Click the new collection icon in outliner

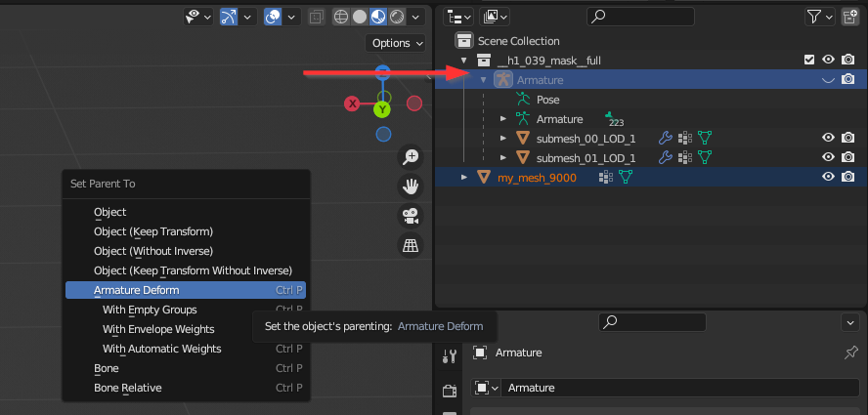850,17
